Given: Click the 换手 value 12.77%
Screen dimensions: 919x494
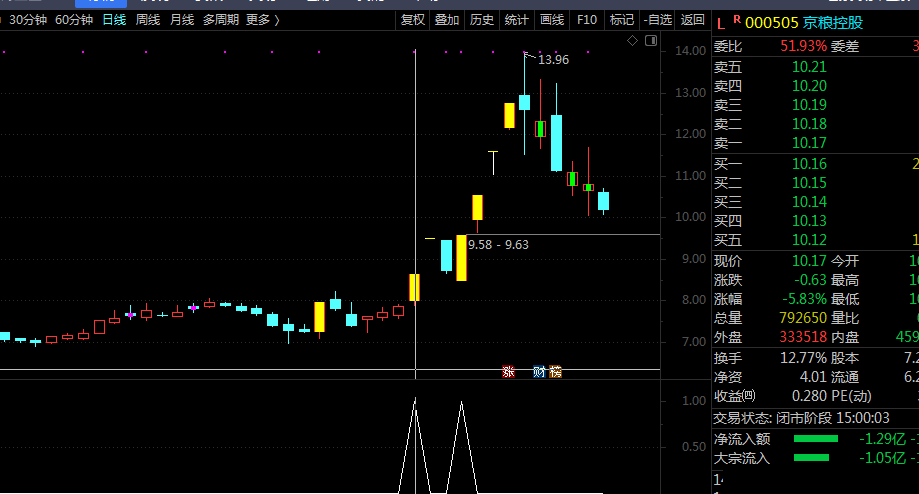Looking at the screenshot, I should (804, 358).
